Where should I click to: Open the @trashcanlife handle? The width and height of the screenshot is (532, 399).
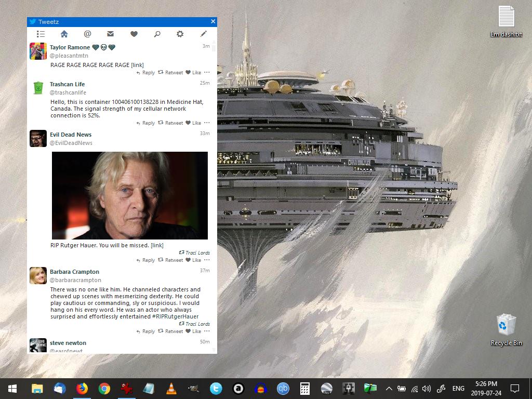pyautogui.click(x=68, y=92)
